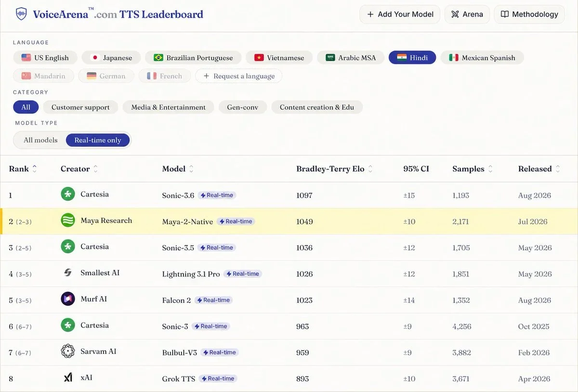Sort table by Samples column arrows
Image resolution: width=578 pixels, height=392 pixels.
point(490,169)
